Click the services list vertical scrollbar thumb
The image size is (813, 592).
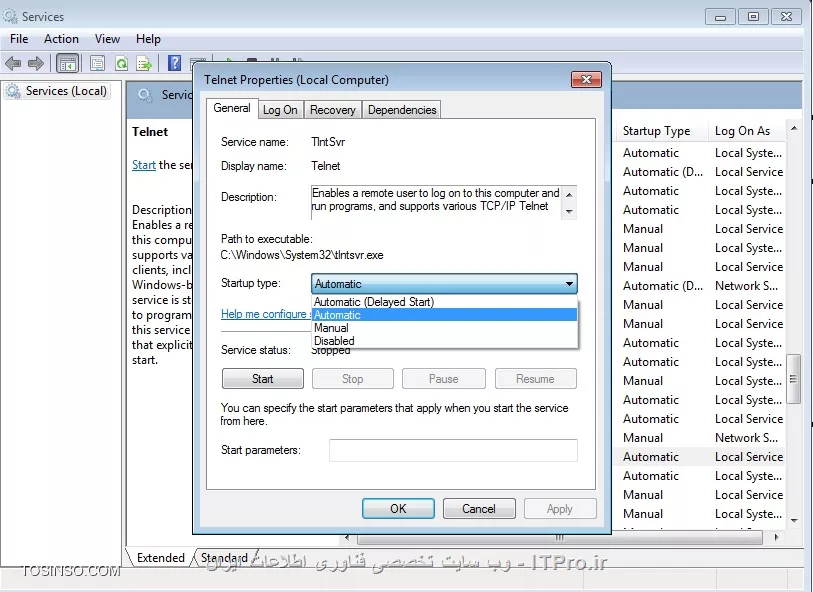[793, 378]
